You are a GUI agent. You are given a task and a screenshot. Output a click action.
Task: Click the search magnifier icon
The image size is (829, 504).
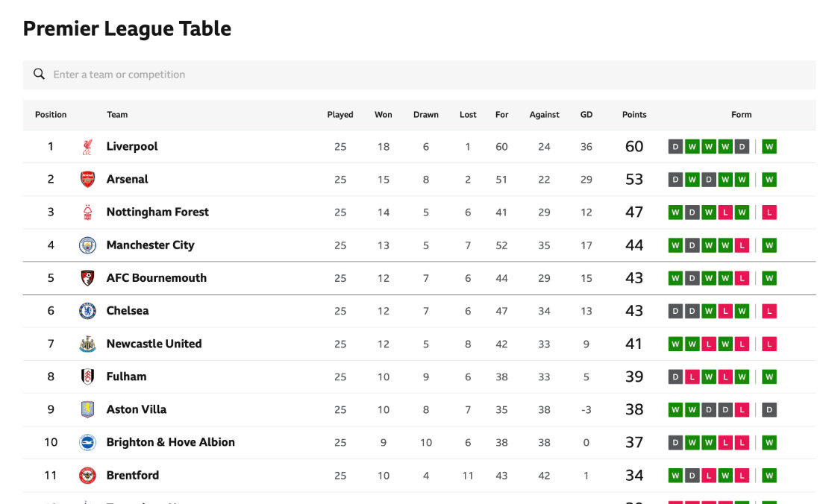click(39, 74)
